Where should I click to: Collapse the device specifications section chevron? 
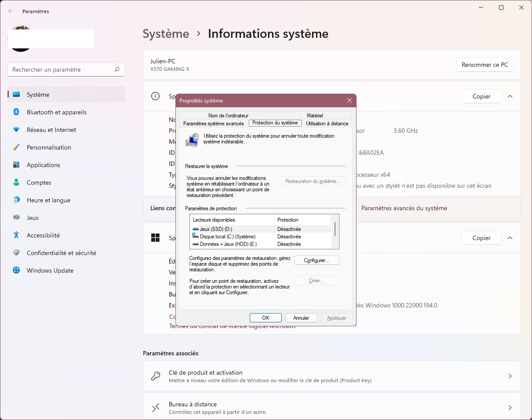click(x=510, y=96)
